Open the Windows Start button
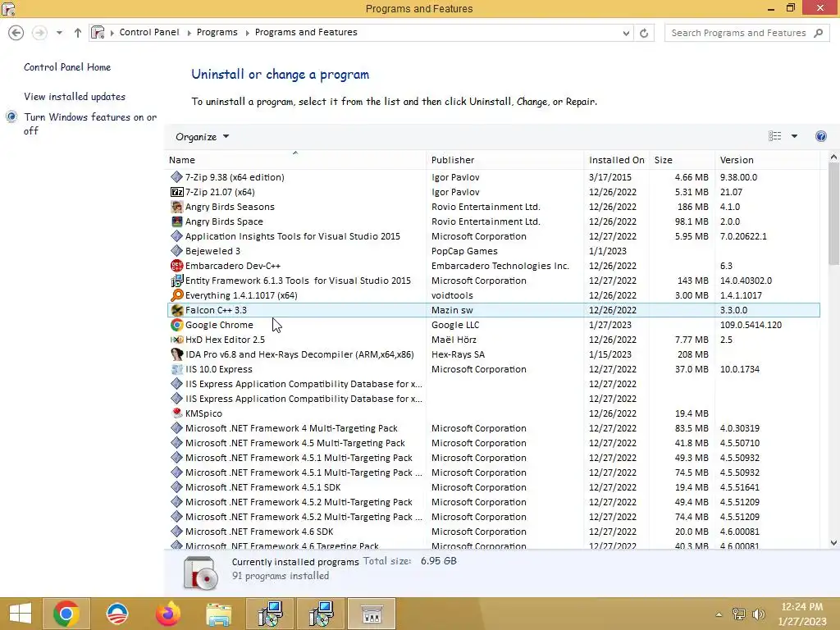 coord(21,614)
